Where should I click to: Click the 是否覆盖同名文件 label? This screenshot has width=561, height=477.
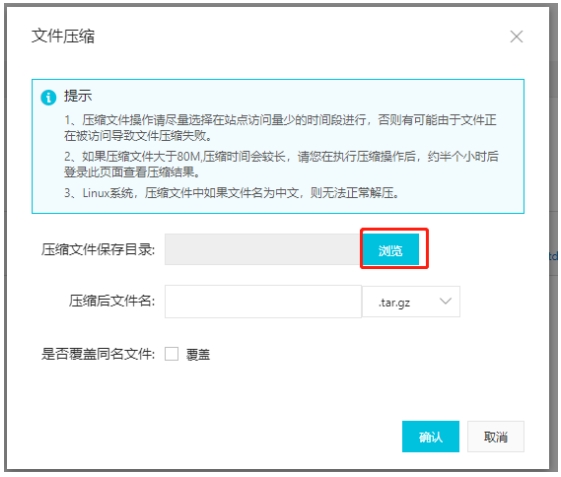98,354
